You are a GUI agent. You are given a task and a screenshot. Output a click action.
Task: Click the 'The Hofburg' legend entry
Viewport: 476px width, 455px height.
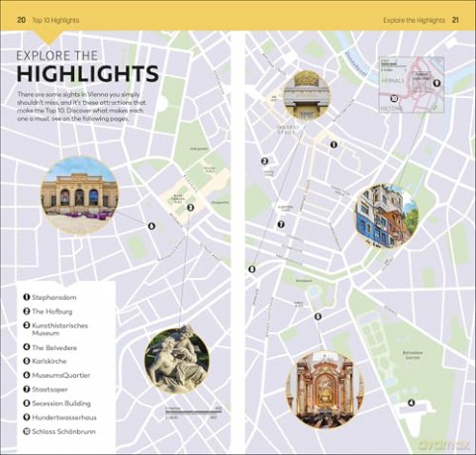click(x=48, y=312)
